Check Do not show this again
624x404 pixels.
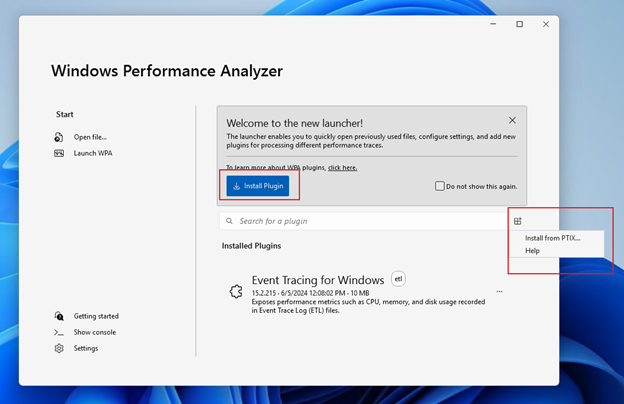pos(439,186)
